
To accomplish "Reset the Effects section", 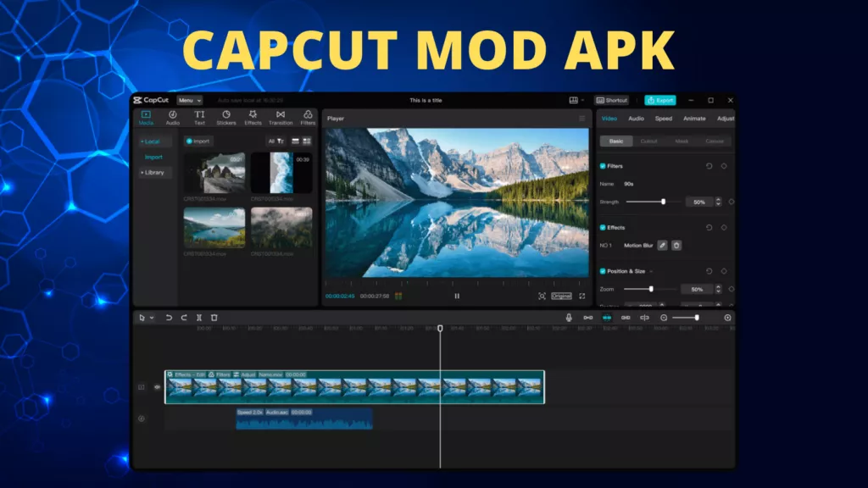I will [x=709, y=227].
